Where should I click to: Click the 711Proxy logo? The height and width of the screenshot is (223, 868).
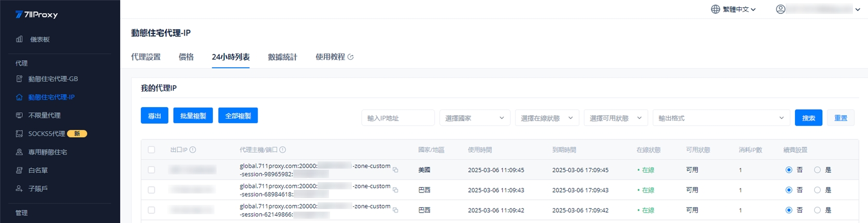click(36, 14)
